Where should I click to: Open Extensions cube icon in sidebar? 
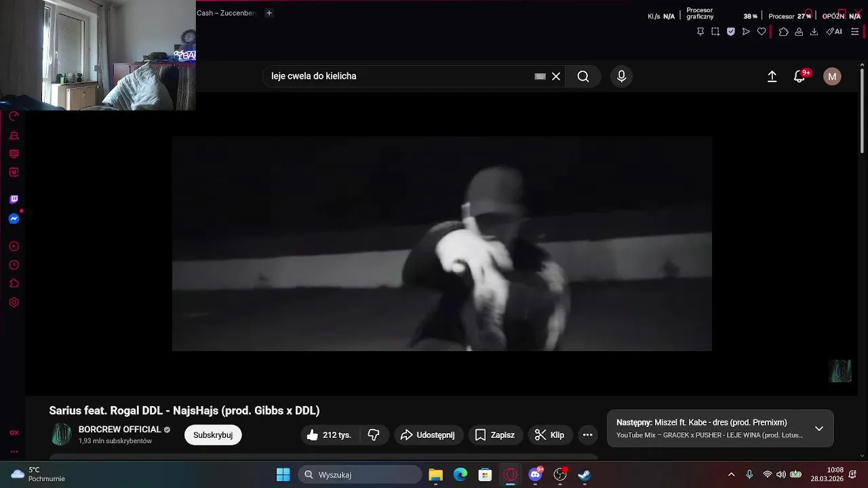(14, 283)
